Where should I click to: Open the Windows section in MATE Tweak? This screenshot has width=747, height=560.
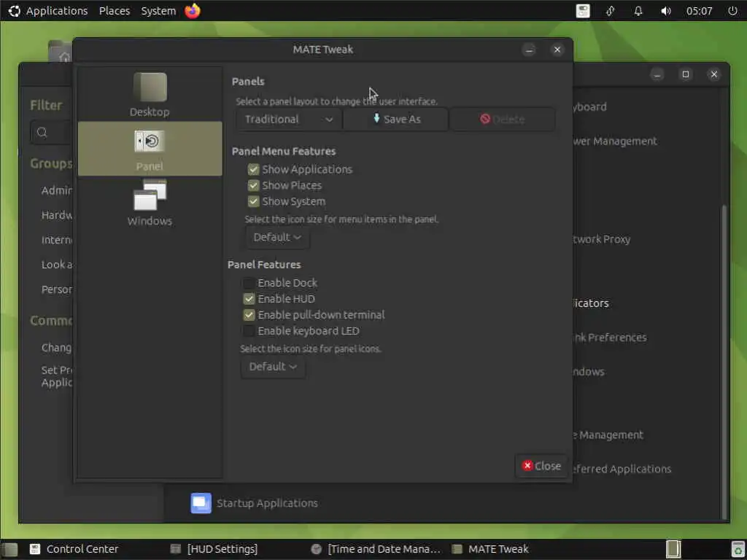click(150, 203)
